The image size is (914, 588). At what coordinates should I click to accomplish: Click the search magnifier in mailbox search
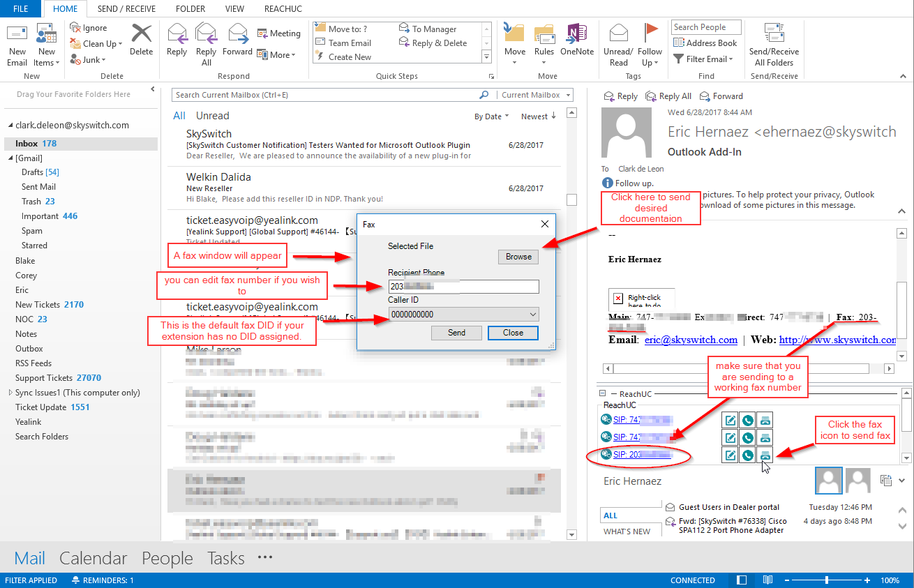(484, 95)
